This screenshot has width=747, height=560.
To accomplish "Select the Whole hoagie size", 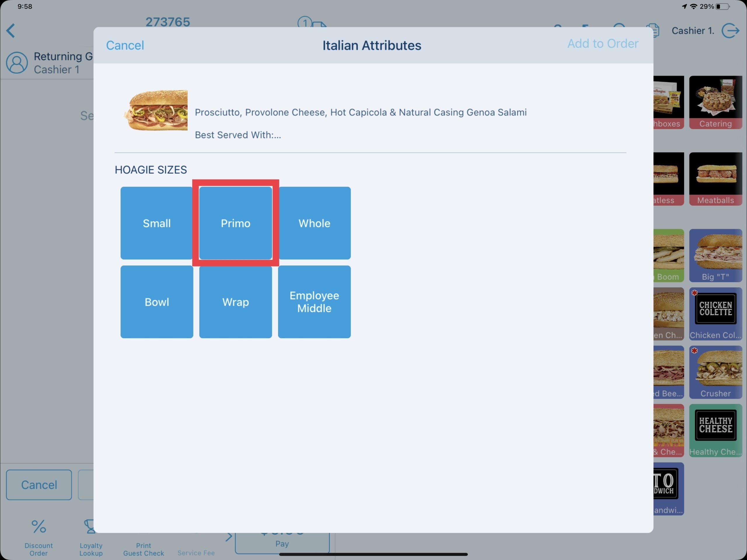I will coord(314,223).
